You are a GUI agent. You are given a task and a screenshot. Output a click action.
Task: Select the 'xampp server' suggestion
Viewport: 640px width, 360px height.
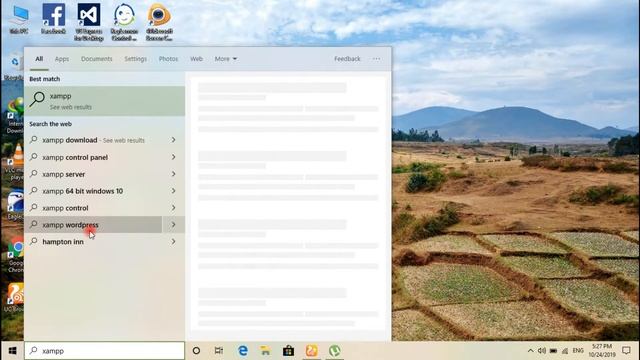(x=93, y=174)
